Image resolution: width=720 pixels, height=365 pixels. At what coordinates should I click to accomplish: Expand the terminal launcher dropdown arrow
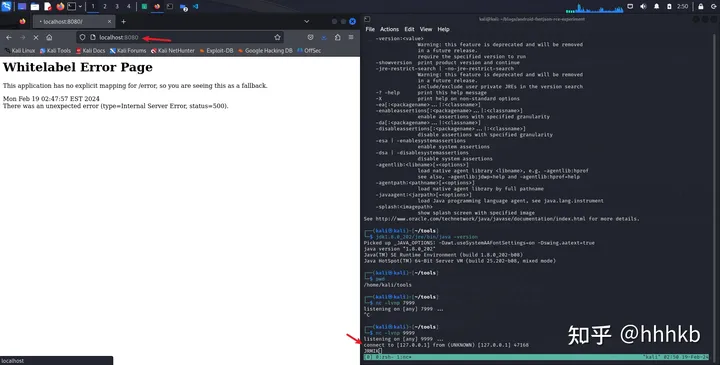pos(80,6)
